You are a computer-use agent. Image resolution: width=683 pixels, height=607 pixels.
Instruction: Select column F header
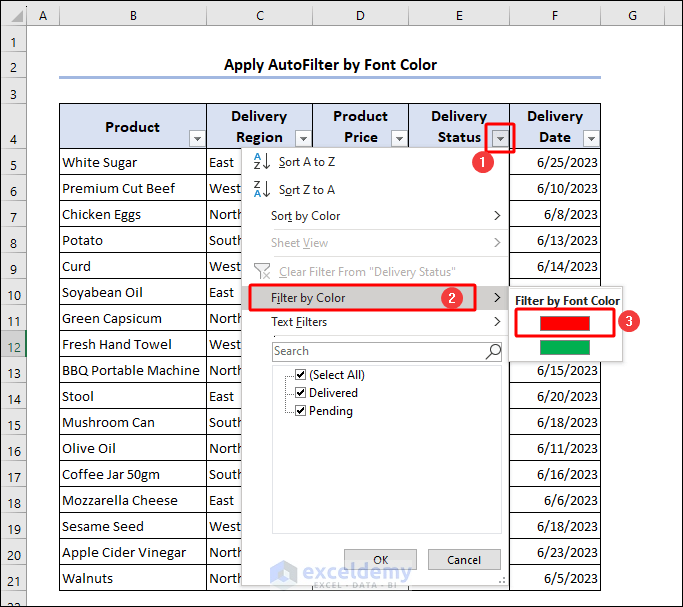[x=555, y=16]
